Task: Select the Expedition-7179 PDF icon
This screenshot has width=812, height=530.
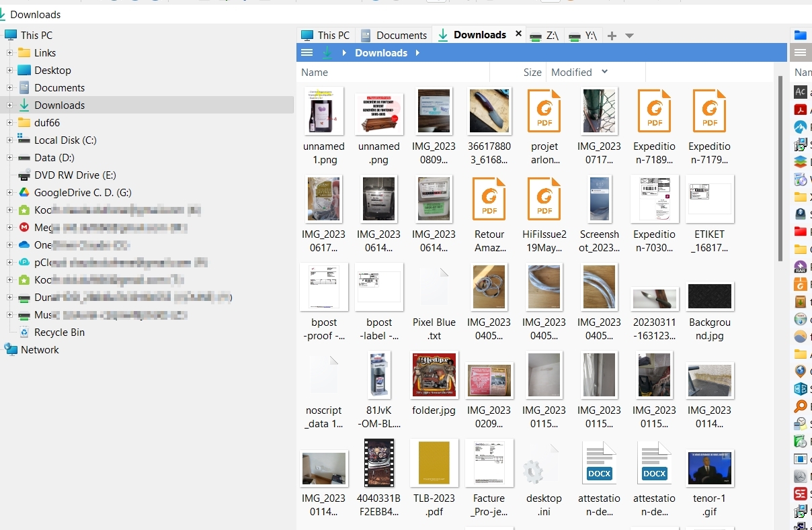Action: pyautogui.click(x=710, y=112)
